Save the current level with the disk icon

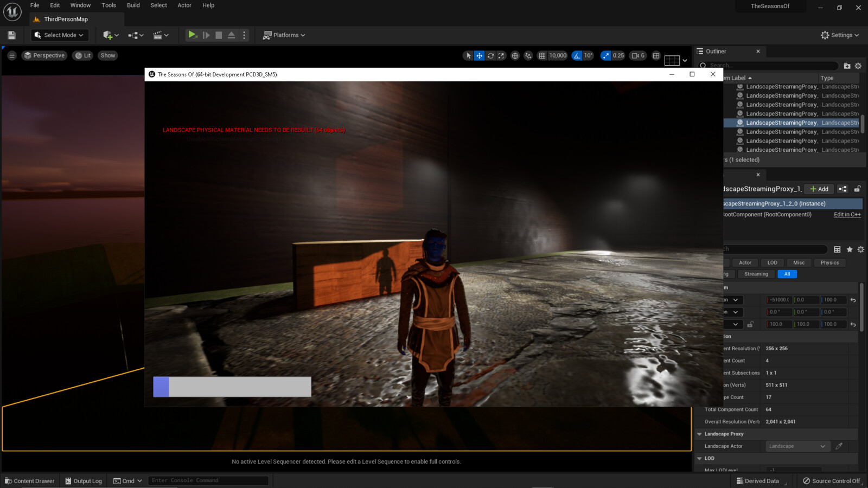pos(11,35)
